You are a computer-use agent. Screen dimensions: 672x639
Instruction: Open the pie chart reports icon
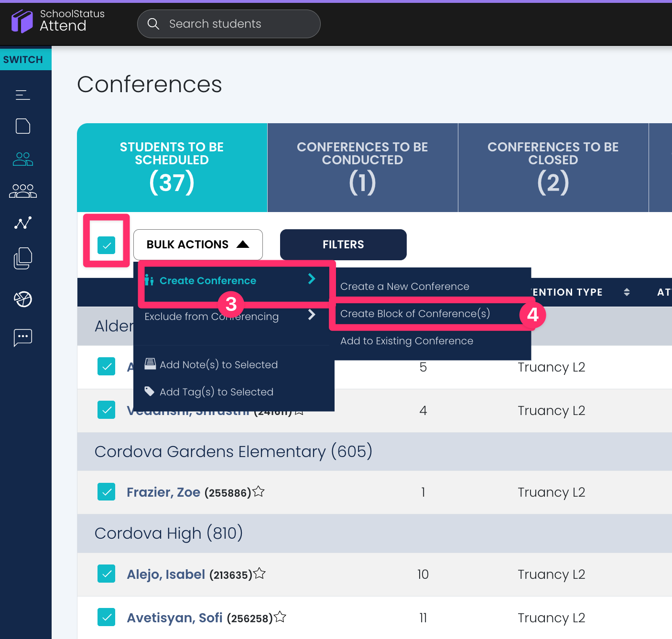(22, 299)
